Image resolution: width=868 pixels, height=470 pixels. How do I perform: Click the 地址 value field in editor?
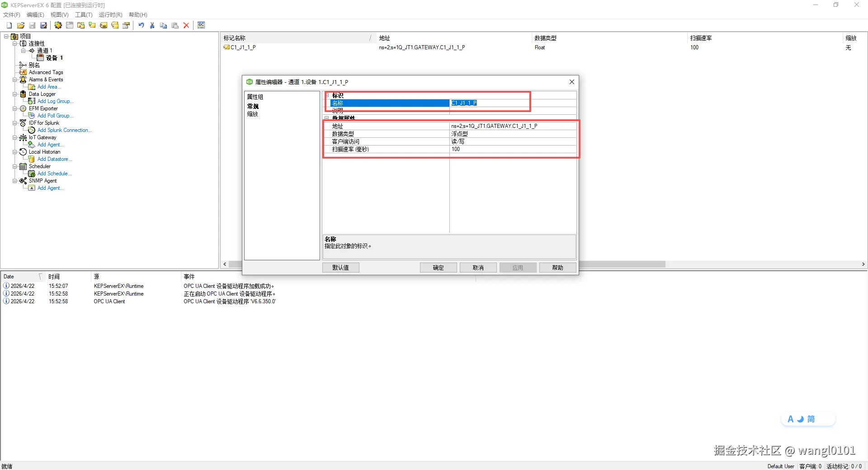pos(513,126)
